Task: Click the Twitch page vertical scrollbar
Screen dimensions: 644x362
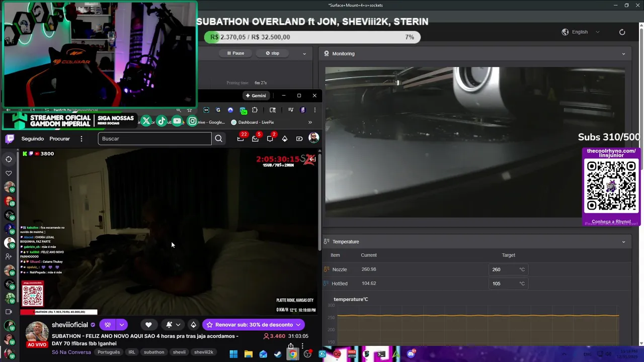Action: (320, 201)
